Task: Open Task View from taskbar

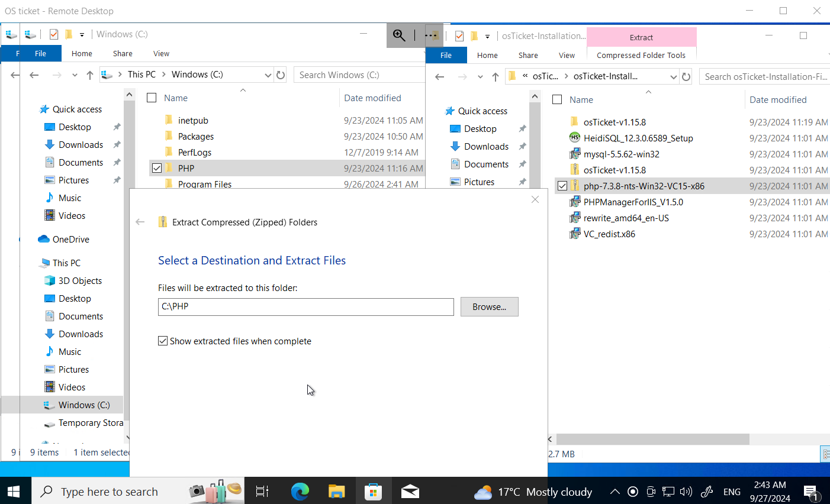Action: tap(262, 491)
